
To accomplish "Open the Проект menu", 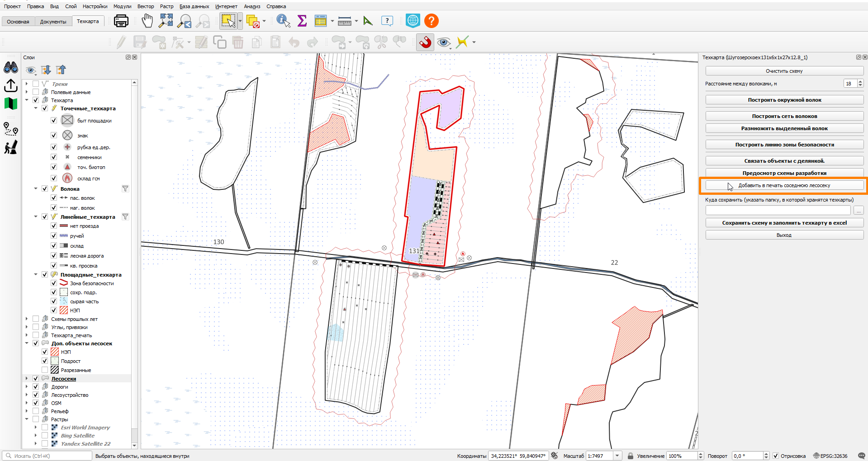I will point(12,6).
